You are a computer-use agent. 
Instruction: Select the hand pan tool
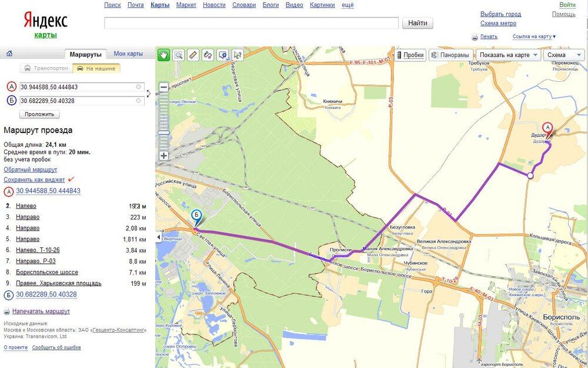pos(163,55)
